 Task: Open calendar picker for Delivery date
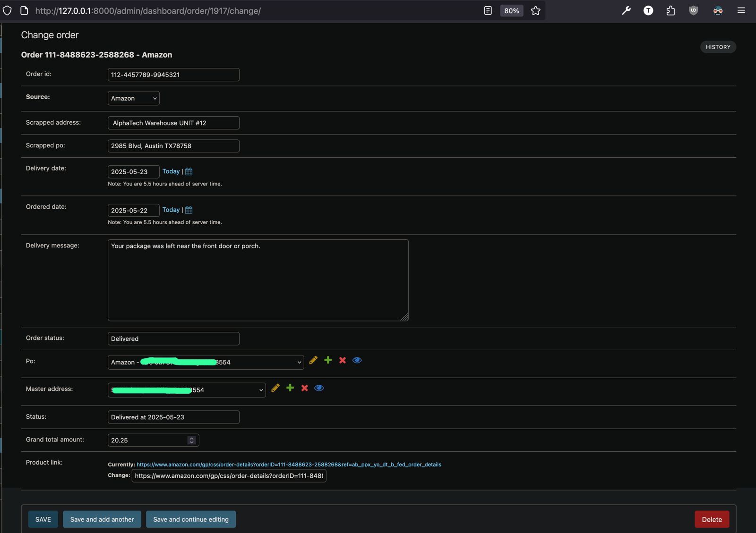pos(189,171)
